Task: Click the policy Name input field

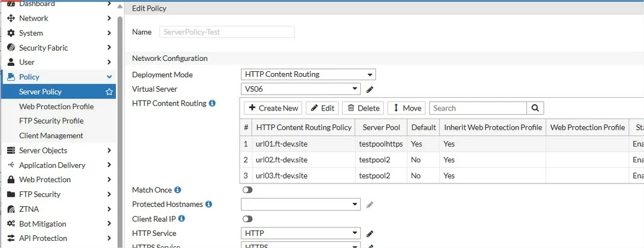Action: [227, 32]
